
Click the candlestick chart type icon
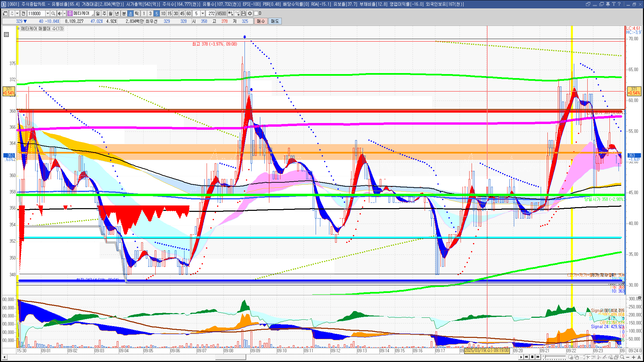pos(231,13)
